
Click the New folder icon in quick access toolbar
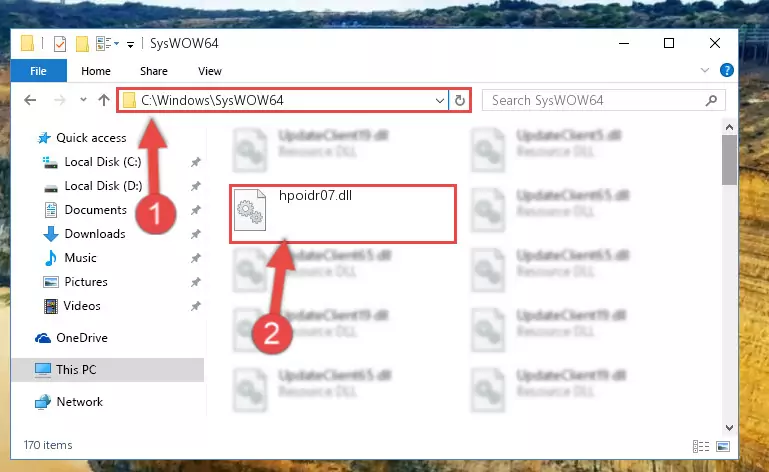(82, 44)
